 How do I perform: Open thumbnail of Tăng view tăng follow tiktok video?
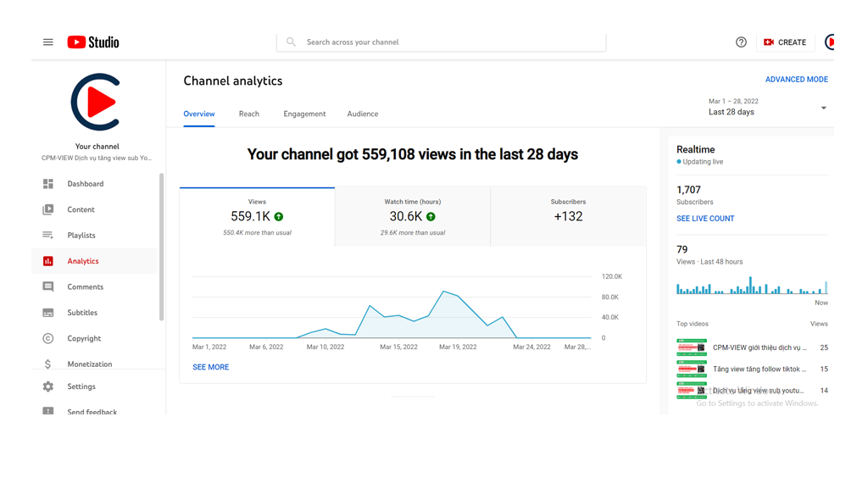(692, 369)
